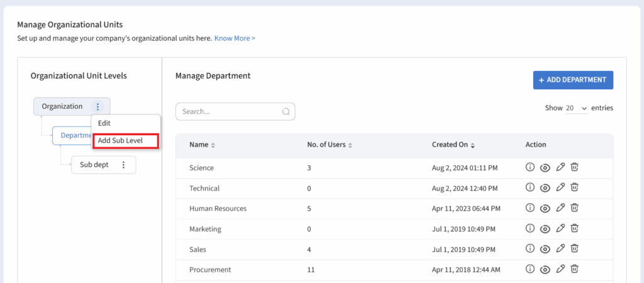
Task: Delete the Science department
Action: coord(574,168)
